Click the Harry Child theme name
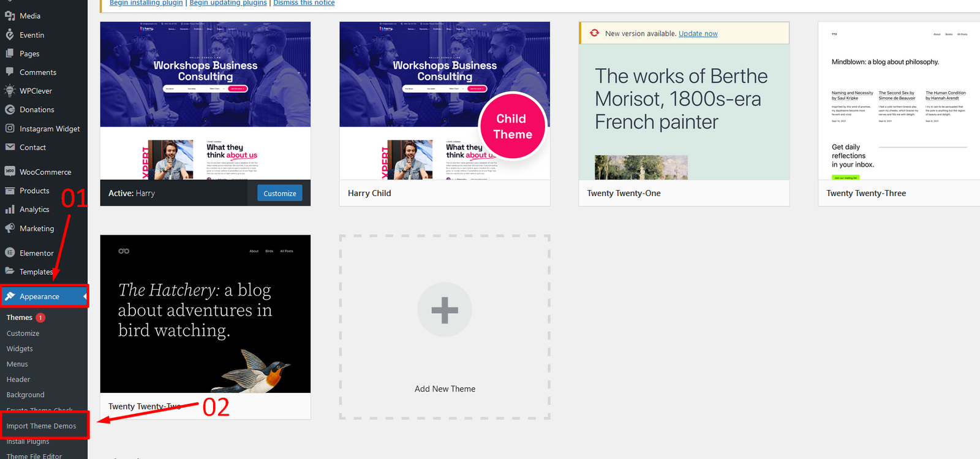 click(369, 193)
